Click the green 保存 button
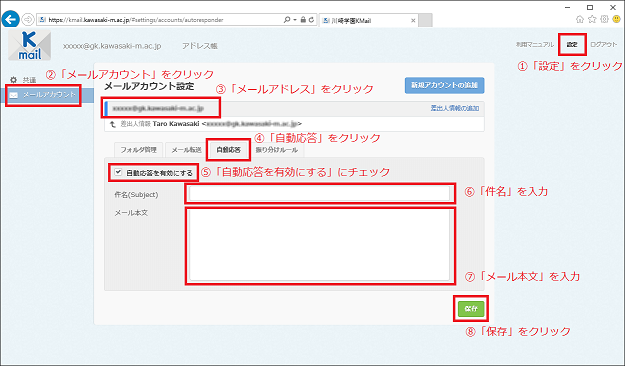625x366 pixels. (471, 309)
